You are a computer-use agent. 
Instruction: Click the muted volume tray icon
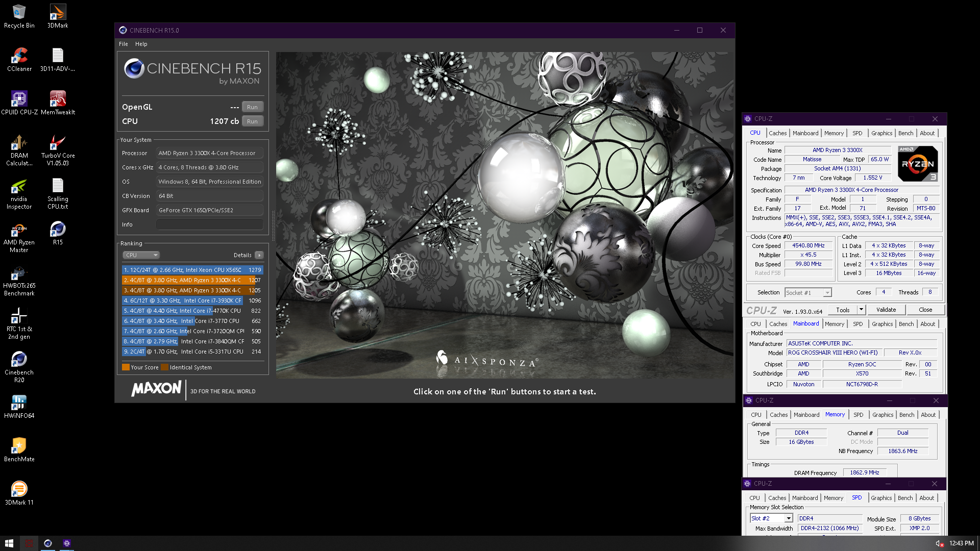click(939, 544)
